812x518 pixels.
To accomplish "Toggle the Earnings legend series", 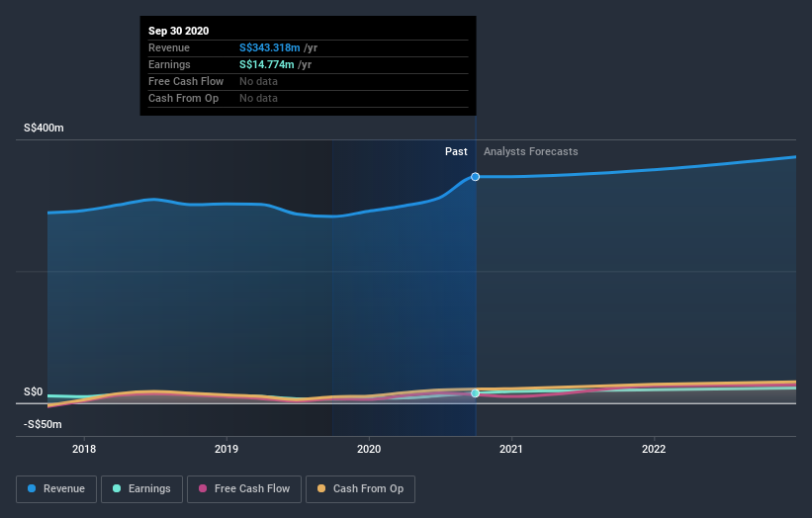I will 141,489.
